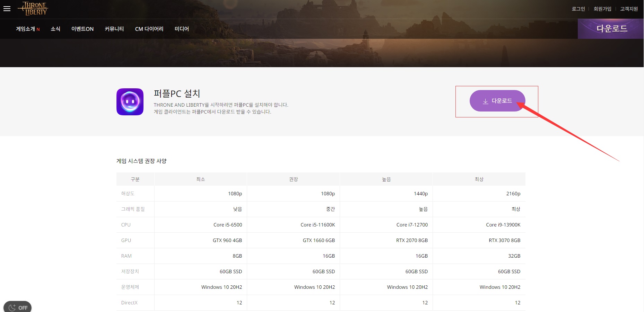Open the 미디어 menu
Viewport: 644px width, 312px height.
[x=182, y=29]
